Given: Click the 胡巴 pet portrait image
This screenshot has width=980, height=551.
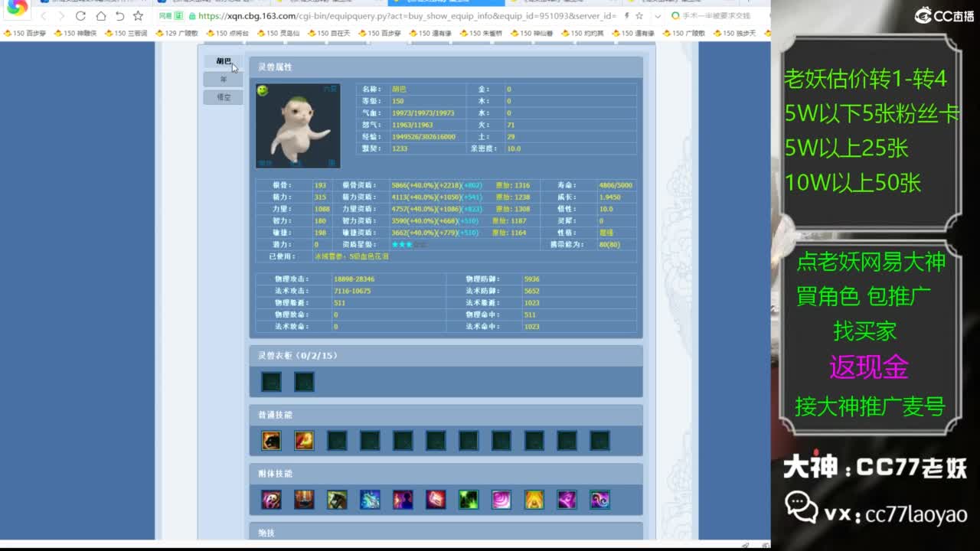Looking at the screenshot, I should tap(298, 126).
